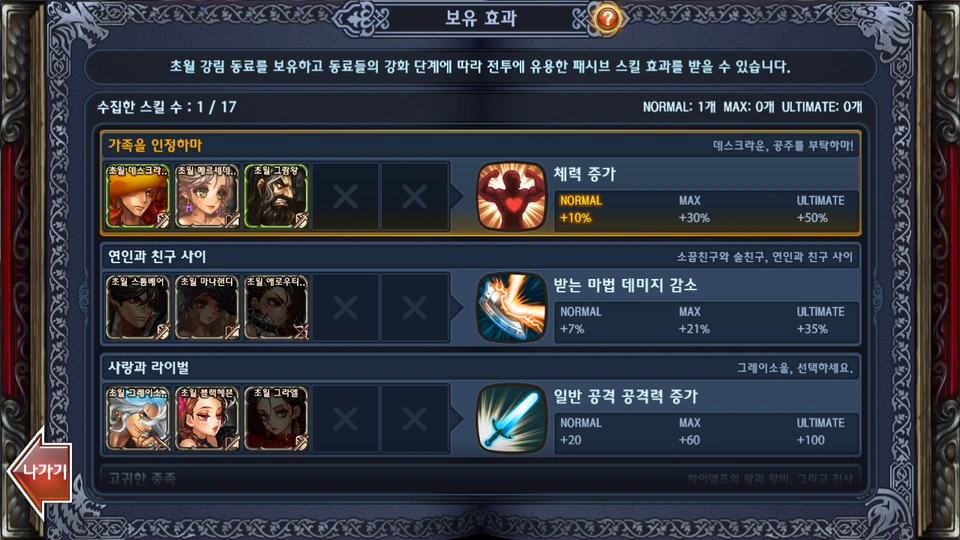Open the partially visible 고귀한 종족 row
This screenshot has width=960, height=540.
pos(481,478)
